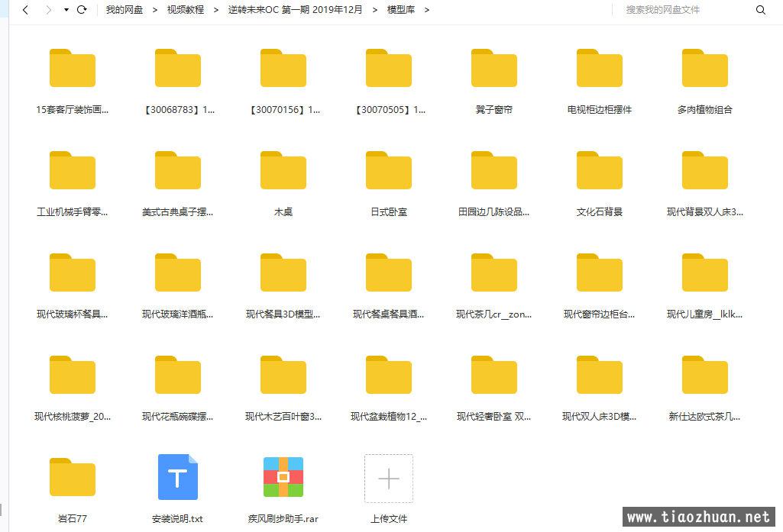This screenshot has height=532, width=783.
Task: Select the 文化石背景 folder icon
Action: point(599,170)
